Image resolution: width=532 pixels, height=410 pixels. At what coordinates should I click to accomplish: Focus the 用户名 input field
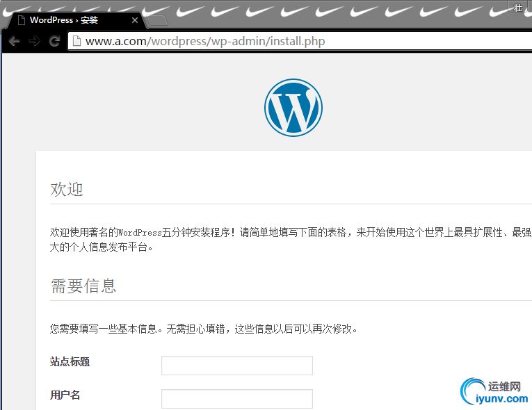click(x=237, y=398)
